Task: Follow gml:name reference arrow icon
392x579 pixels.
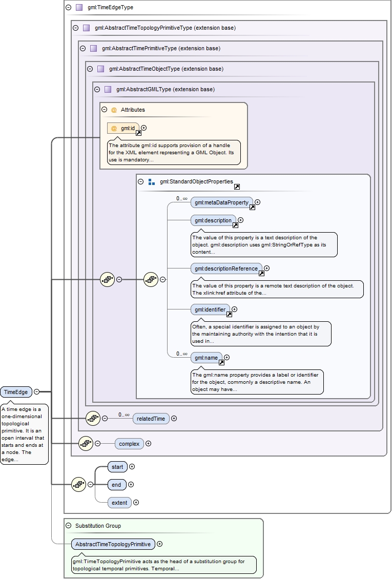Action: tap(221, 363)
